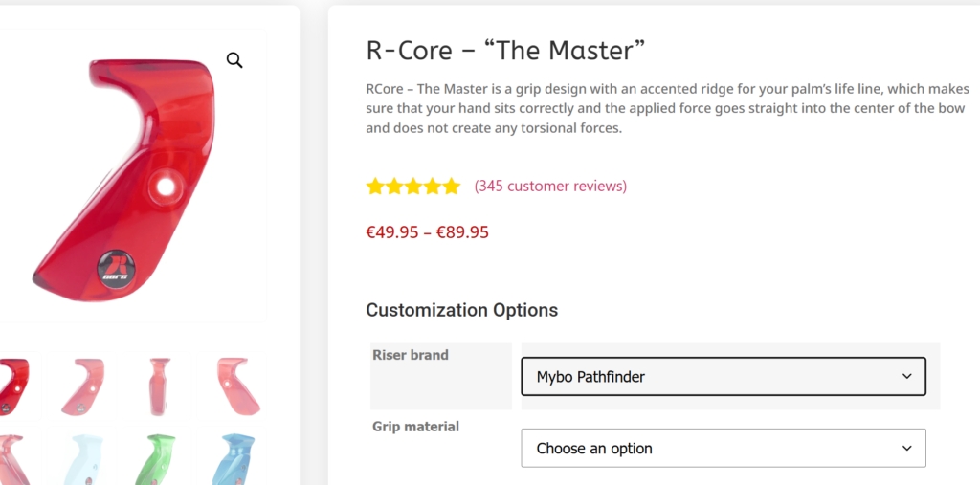Open the 345 customer reviews link
The height and width of the screenshot is (485, 980).
(x=550, y=186)
